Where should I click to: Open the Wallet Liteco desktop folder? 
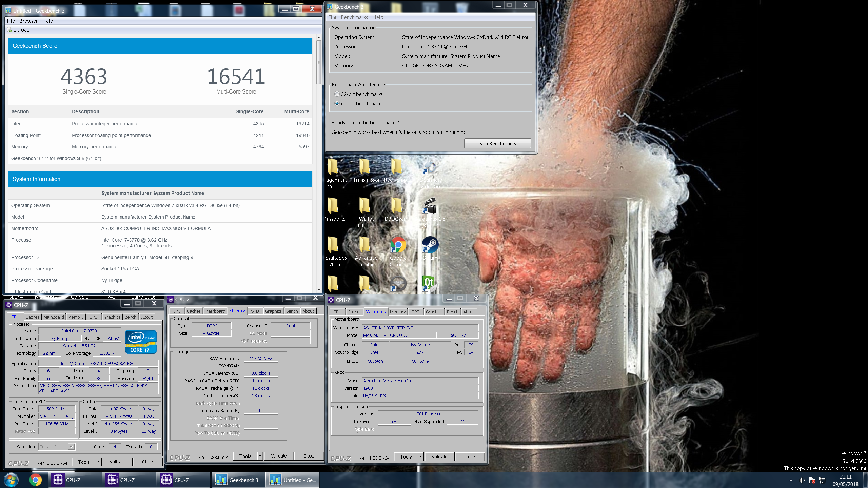366,213
